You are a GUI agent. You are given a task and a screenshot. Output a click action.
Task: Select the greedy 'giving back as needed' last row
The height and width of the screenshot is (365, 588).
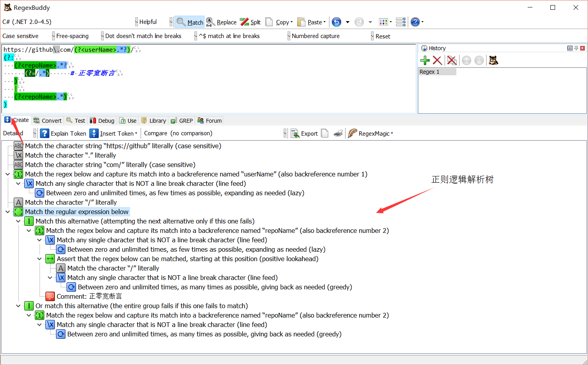pyautogui.click(x=204, y=334)
